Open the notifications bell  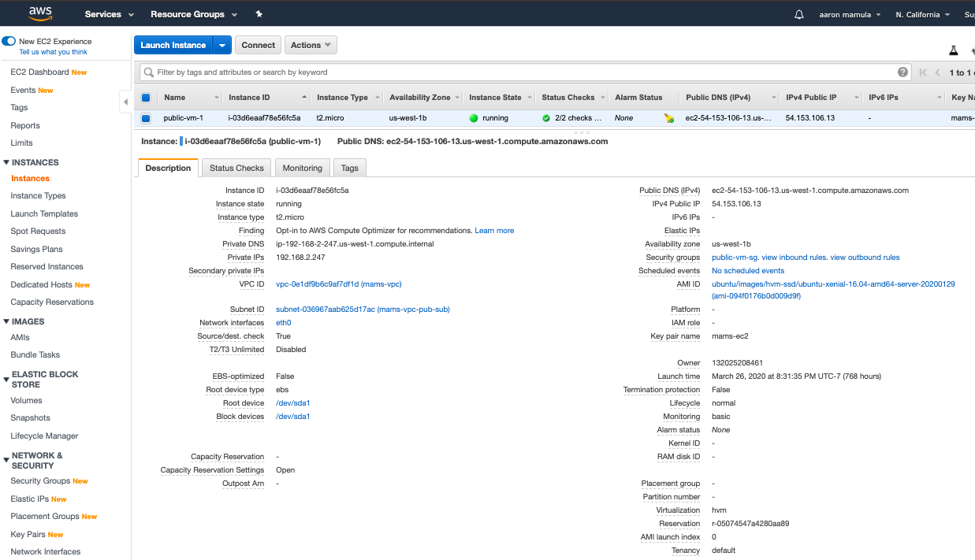[799, 14]
